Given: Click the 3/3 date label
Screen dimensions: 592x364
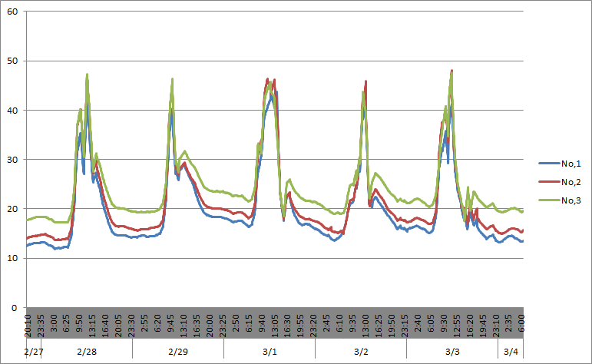Looking at the screenshot, I should click(x=453, y=351).
